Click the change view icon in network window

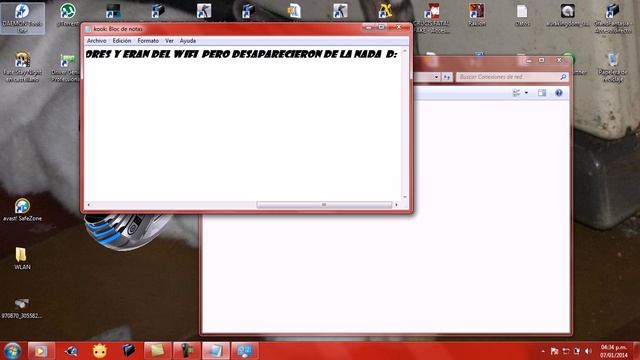point(516,93)
